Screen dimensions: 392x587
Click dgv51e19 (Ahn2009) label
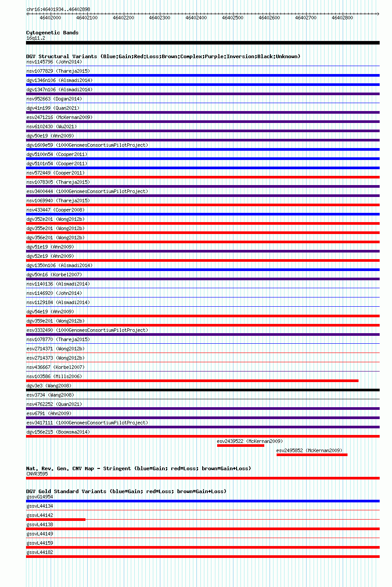pos(50,247)
